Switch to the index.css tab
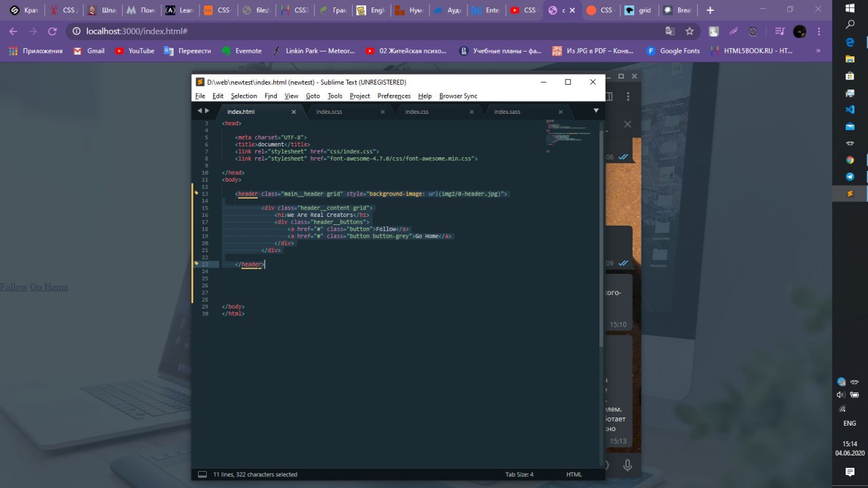 point(417,111)
